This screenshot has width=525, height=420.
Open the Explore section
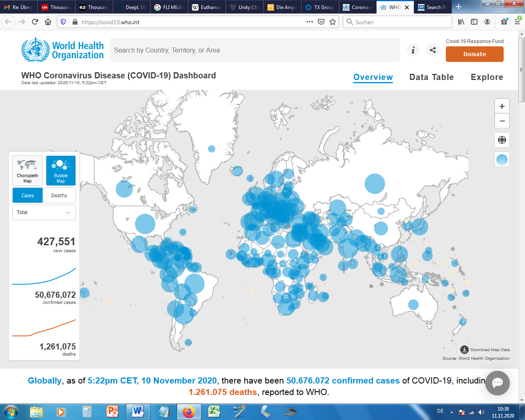tap(486, 77)
